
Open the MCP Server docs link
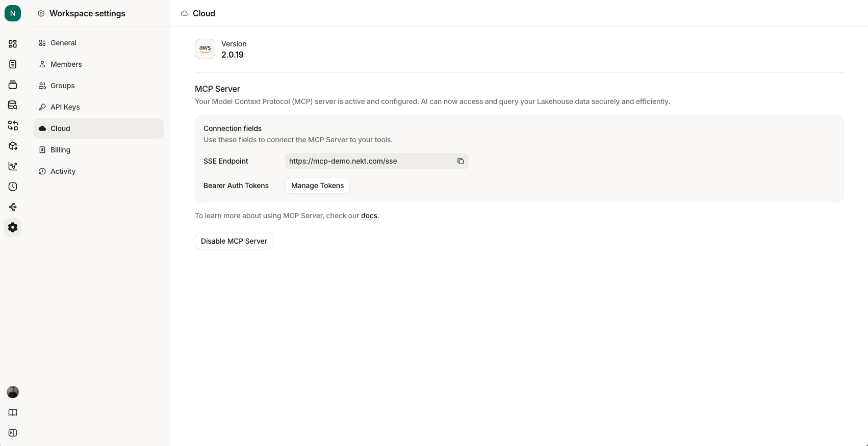pos(369,216)
